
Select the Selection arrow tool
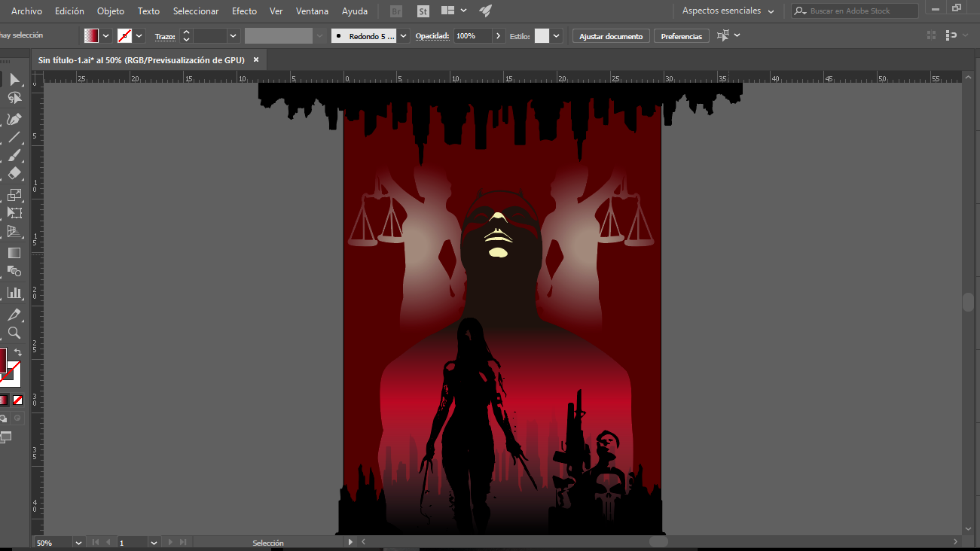[14, 79]
